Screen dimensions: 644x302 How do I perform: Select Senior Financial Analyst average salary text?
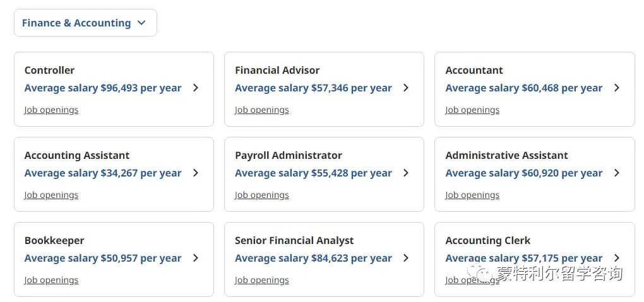click(x=313, y=258)
